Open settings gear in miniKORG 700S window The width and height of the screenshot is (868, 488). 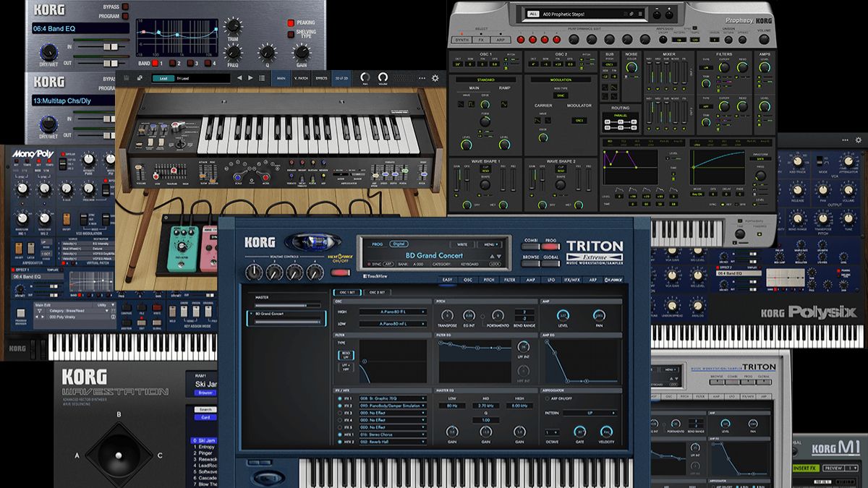coord(435,78)
